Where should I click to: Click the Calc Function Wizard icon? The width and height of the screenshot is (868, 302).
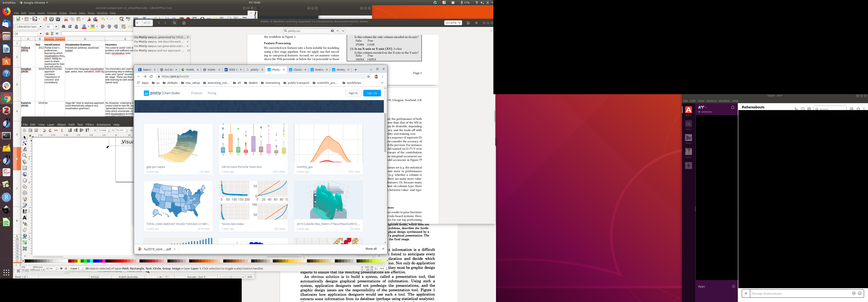[x=47, y=34]
